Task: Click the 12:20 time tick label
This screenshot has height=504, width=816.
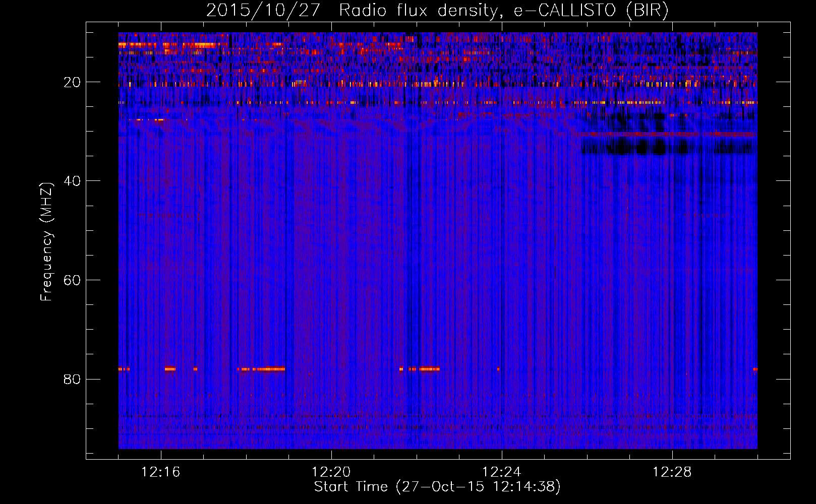Action: pyautogui.click(x=331, y=472)
